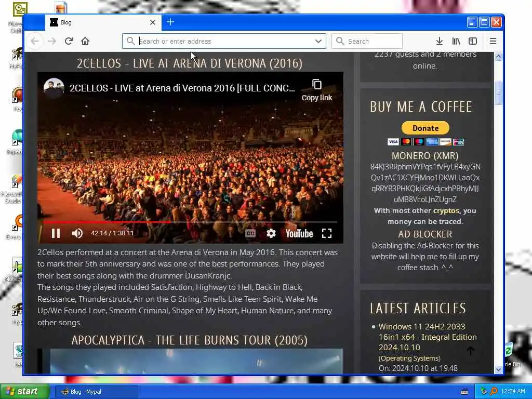
Task: Watch the video on YouTube
Action: [299, 233]
